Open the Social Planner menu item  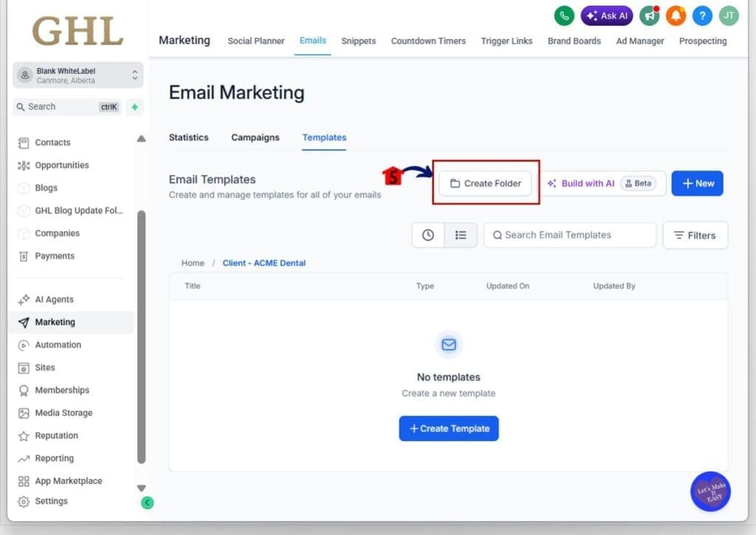(255, 41)
